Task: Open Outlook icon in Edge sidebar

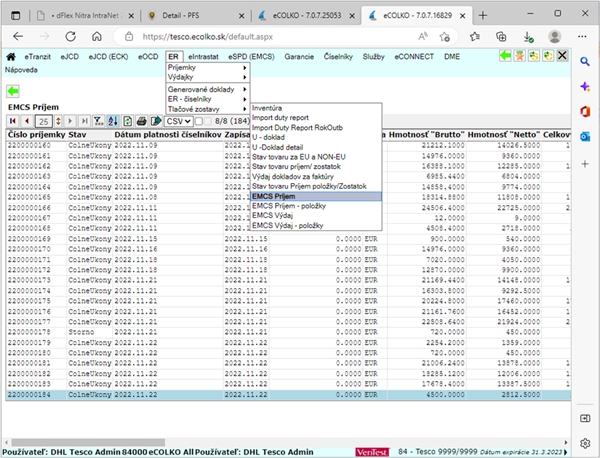Action: click(585, 137)
